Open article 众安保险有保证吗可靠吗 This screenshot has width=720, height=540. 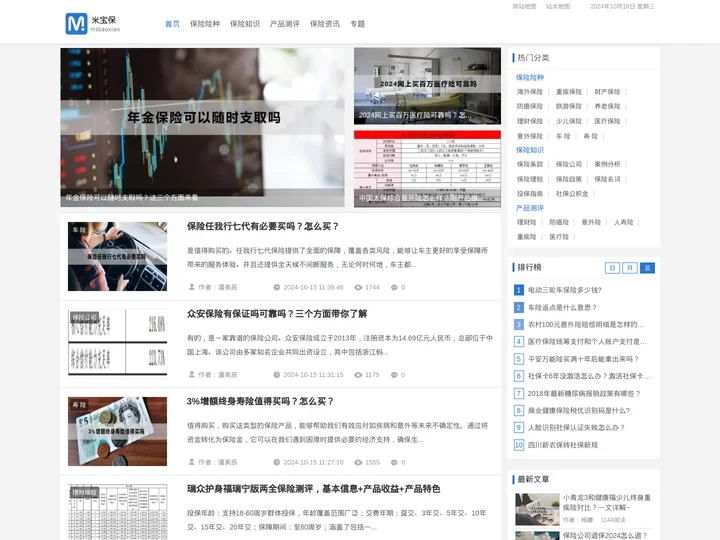(277, 314)
